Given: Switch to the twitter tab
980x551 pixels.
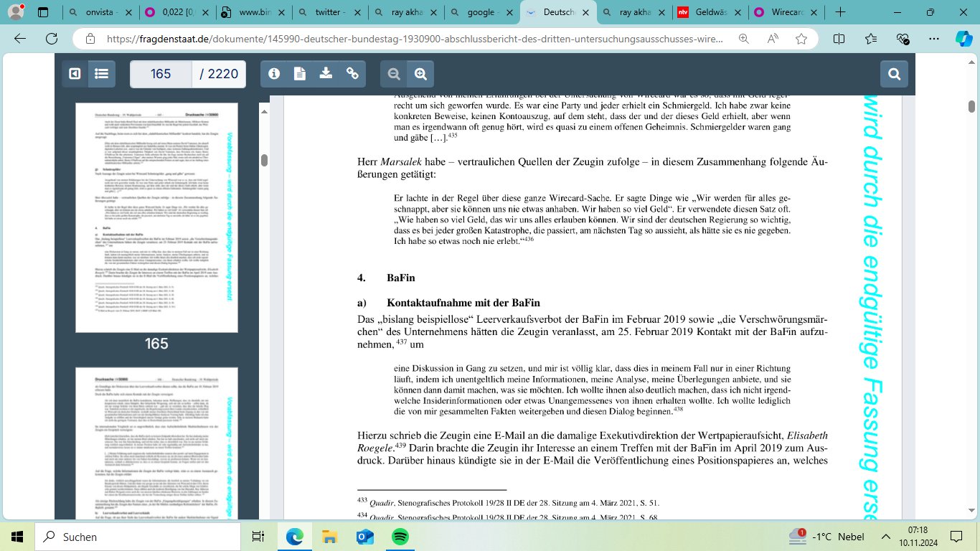Looking at the screenshot, I should (329, 12).
